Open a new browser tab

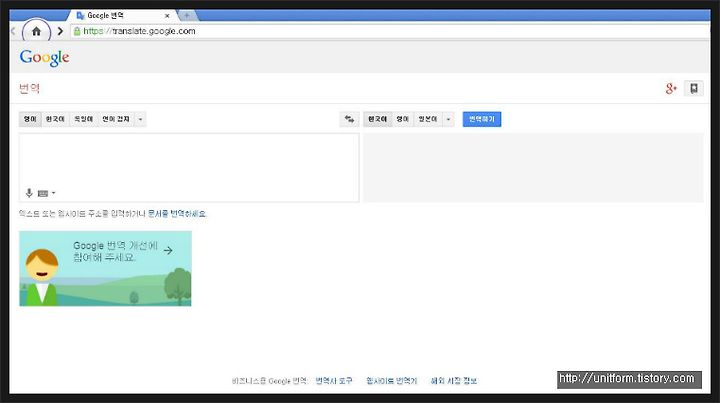click(x=187, y=16)
